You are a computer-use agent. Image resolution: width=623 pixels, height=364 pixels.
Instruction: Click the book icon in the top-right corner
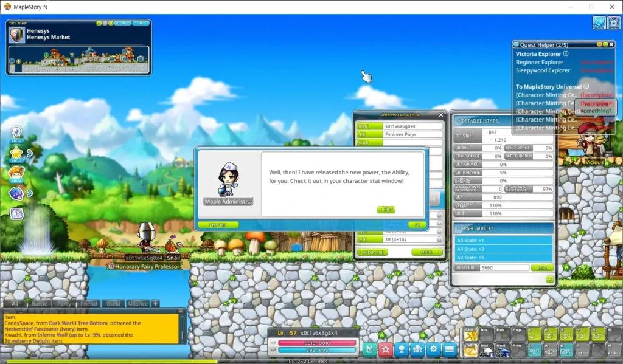(599, 22)
